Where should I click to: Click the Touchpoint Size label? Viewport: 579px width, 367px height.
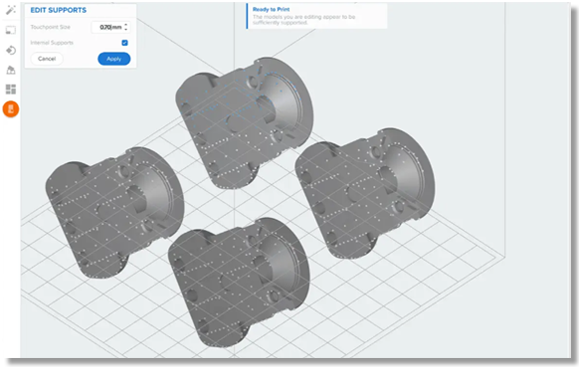click(50, 27)
